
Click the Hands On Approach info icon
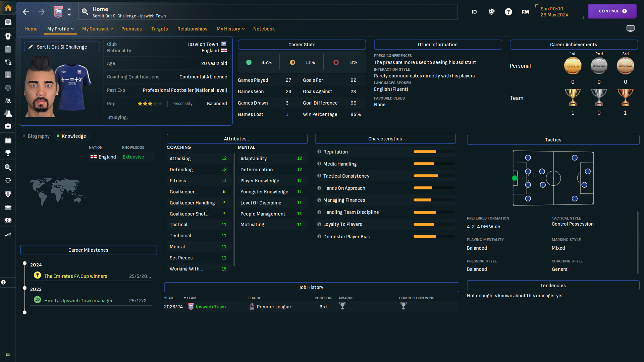319,188
